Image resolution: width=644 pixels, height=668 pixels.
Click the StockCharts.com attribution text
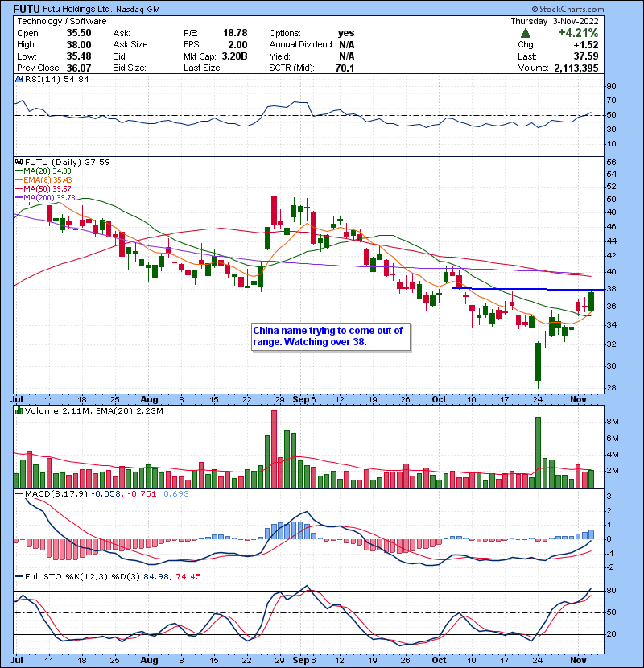568,9
